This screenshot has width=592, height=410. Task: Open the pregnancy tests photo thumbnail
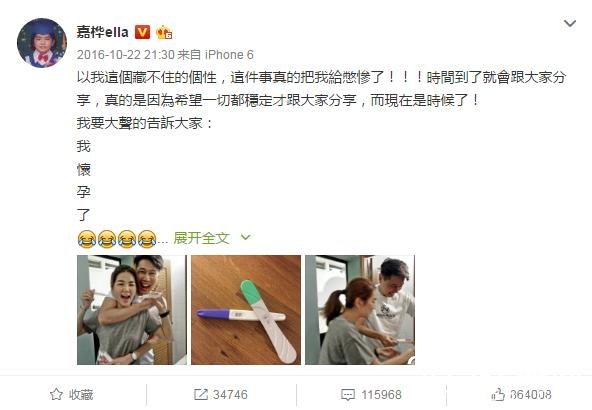(246, 310)
